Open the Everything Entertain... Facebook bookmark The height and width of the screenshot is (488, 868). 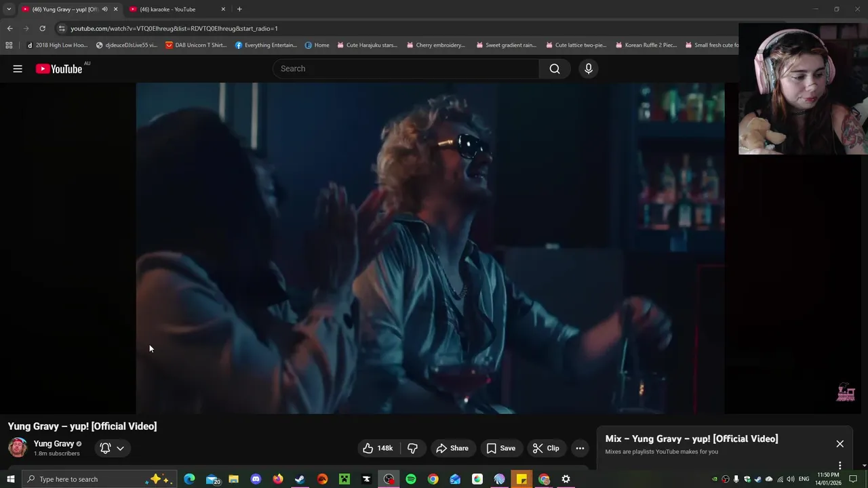coord(266,45)
